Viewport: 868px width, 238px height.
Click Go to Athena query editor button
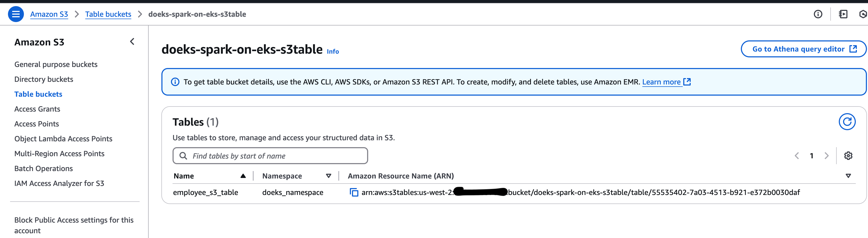tap(803, 49)
